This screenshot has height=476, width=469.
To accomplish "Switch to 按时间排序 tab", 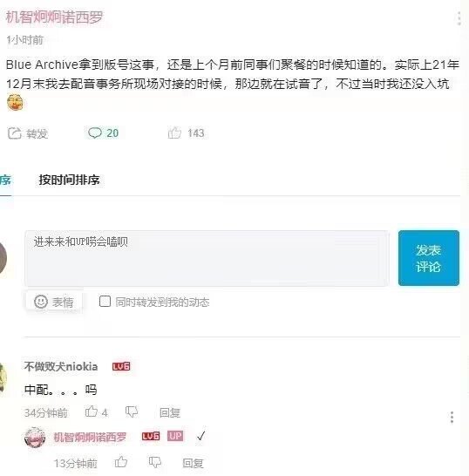I will [x=69, y=180].
